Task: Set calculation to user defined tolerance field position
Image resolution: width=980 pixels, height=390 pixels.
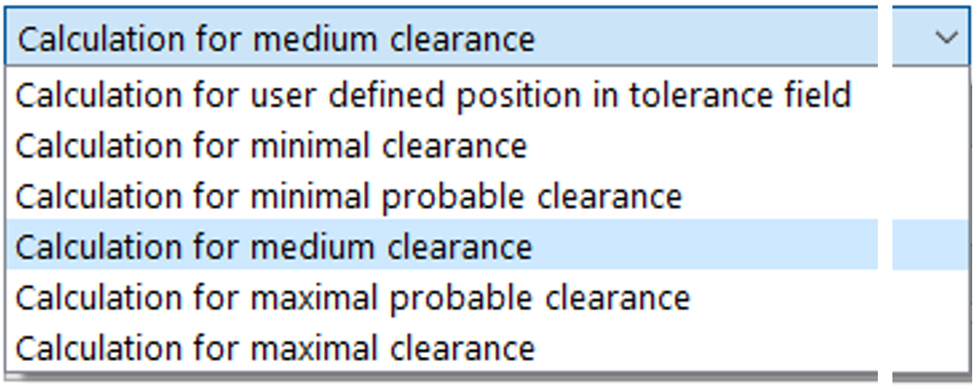Action: tap(434, 94)
